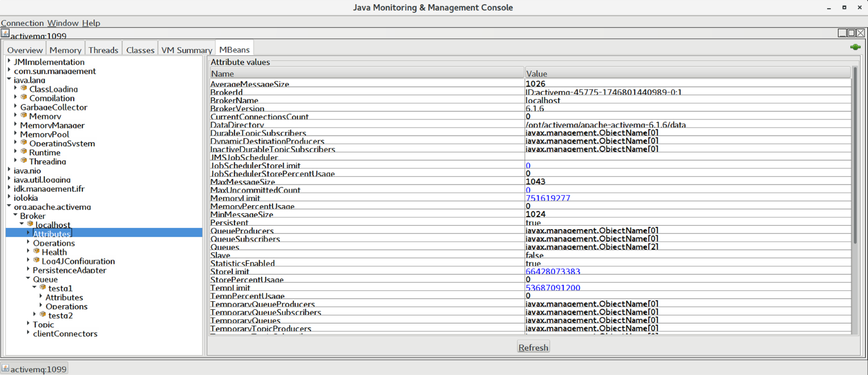Switch to the VM Summary tab
Image resolution: width=868 pixels, height=375 pixels.
187,49
